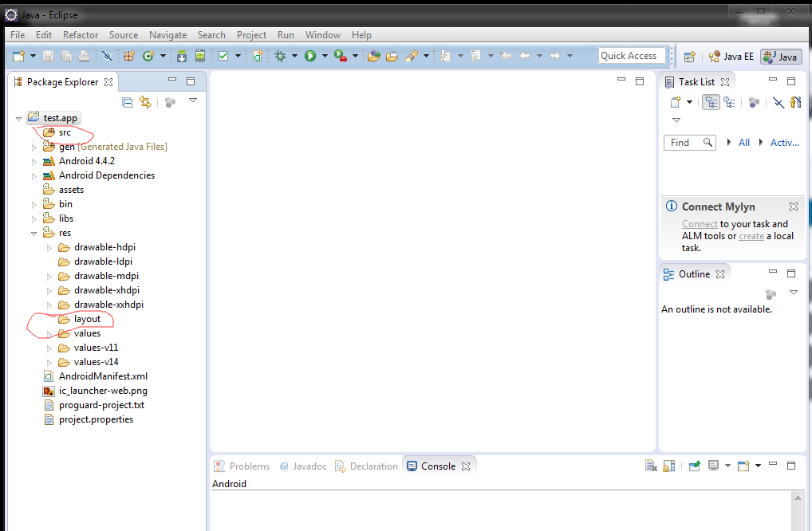This screenshot has height=531, width=812.
Task: Click the Open Type icon
Action: click(374, 56)
